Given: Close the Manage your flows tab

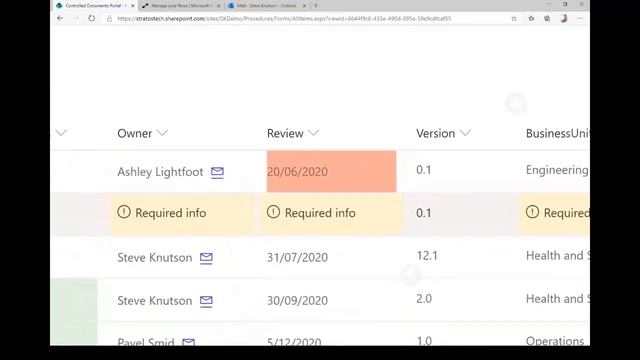Looking at the screenshot, I should (218, 6).
